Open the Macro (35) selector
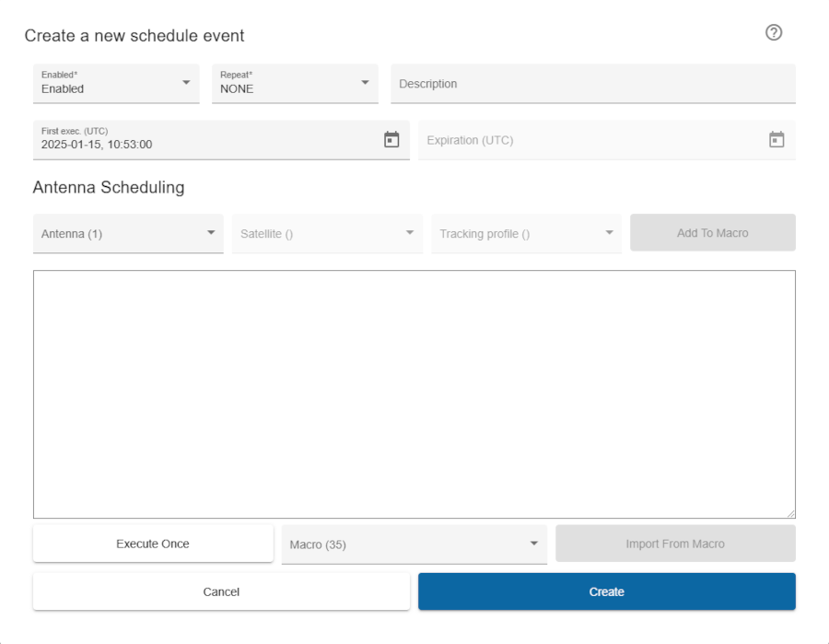Viewport: 829px width, 644px height. click(x=414, y=544)
